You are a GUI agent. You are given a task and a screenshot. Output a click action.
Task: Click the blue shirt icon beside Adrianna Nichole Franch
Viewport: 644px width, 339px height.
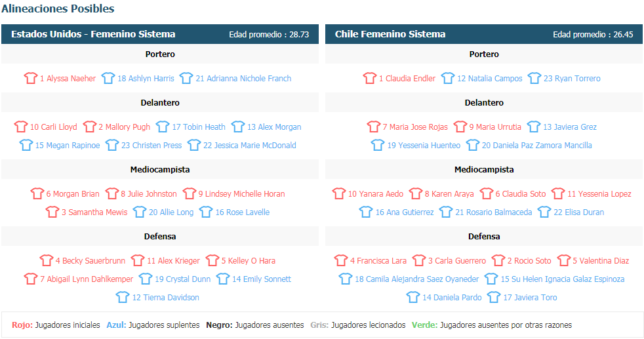pos(186,78)
